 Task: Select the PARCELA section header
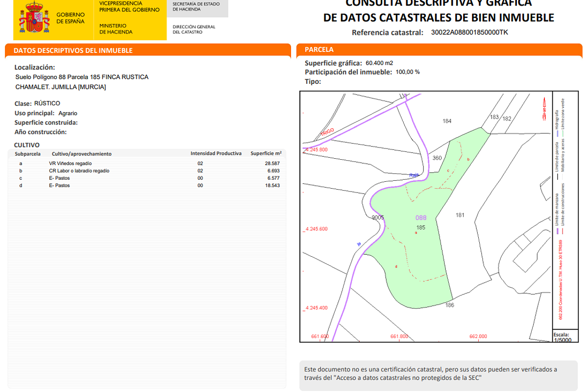click(319, 49)
